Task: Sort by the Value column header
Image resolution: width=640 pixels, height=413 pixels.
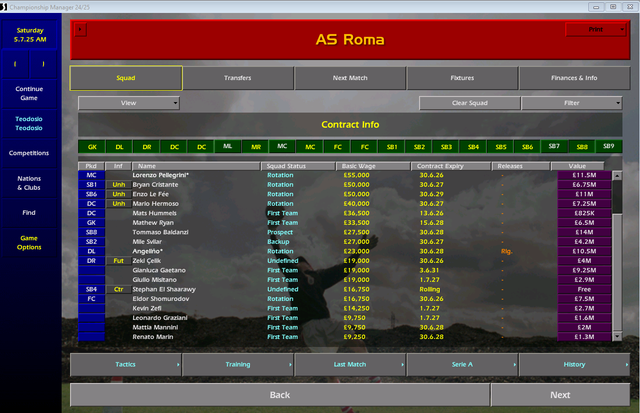Action: point(577,166)
